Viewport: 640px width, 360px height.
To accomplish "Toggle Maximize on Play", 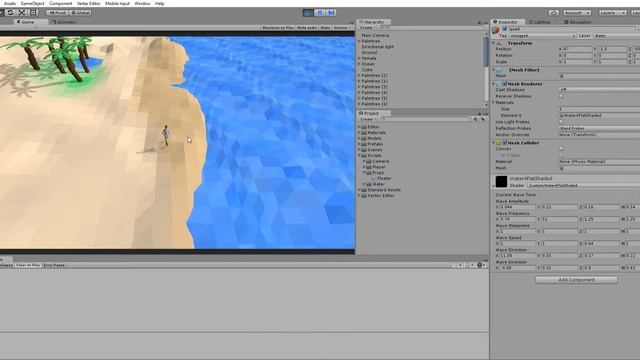I will (x=278, y=28).
